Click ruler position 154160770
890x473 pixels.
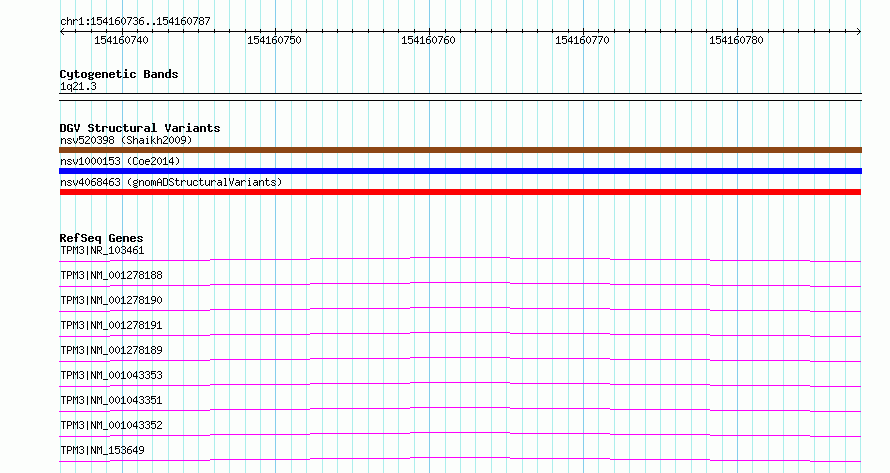tap(582, 40)
